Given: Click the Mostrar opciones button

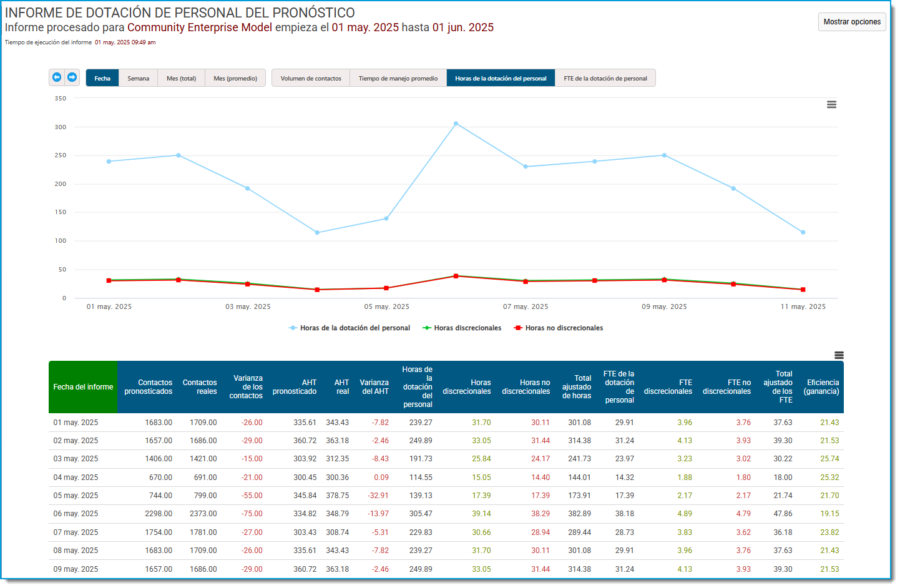Looking at the screenshot, I should (x=852, y=22).
